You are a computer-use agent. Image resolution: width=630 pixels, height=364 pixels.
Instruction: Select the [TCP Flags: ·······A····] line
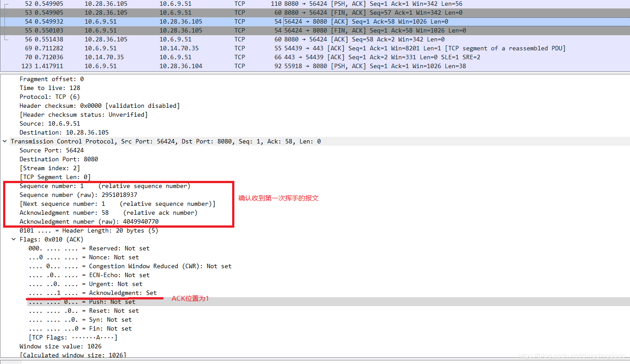(x=73, y=337)
